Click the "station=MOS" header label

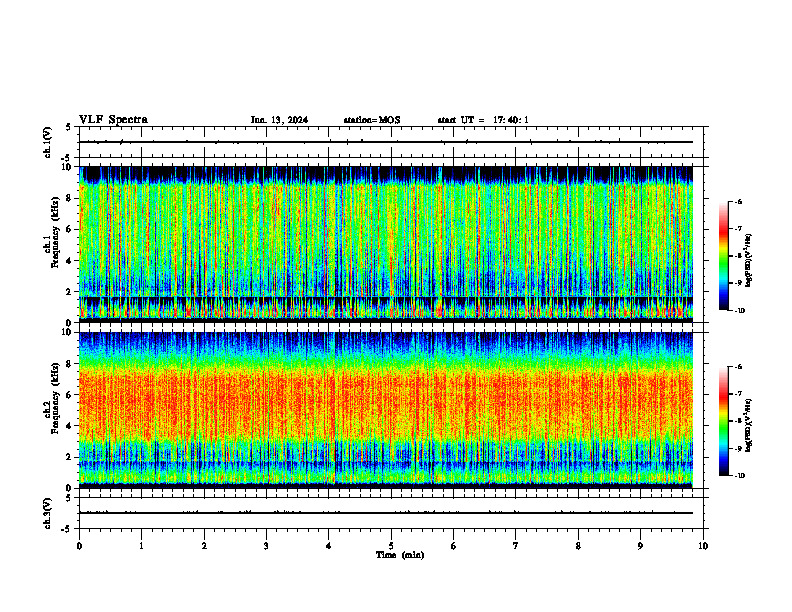[372, 120]
